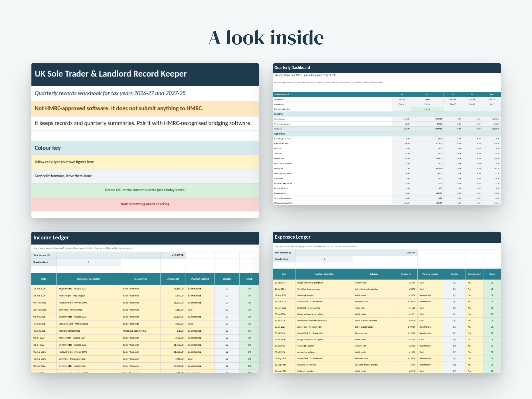Viewport: 532px width, 399px height.
Task: Click the 'Subcontractor costs' row in the dashboard
Action: tap(387, 144)
